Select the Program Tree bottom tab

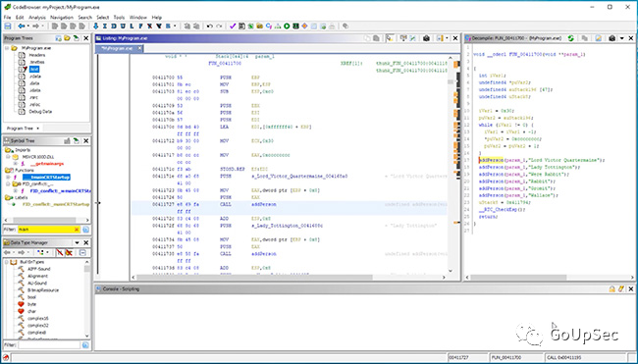pos(23,129)
